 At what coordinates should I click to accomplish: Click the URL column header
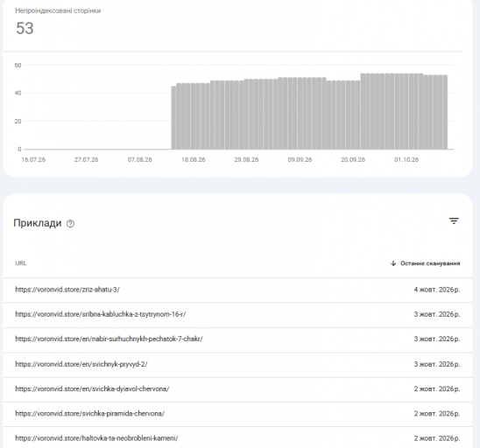click(21, 263)
